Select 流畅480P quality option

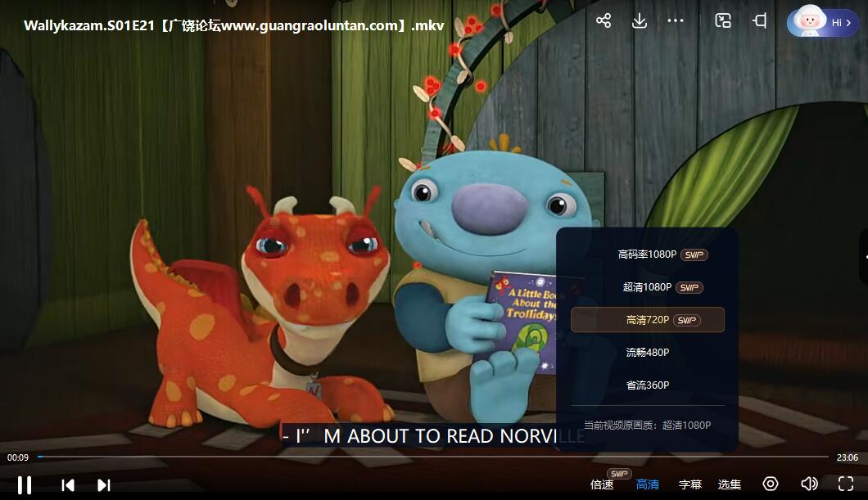[x=648, y=353]
